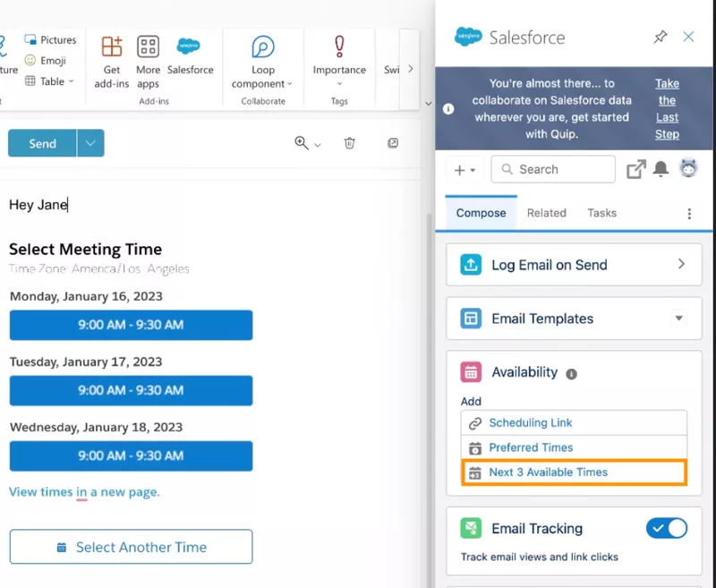The image size is (716, 588).
Task: Select Monday 9:00 AM - 9:30 AM slot
Action: tap(131, 325)
